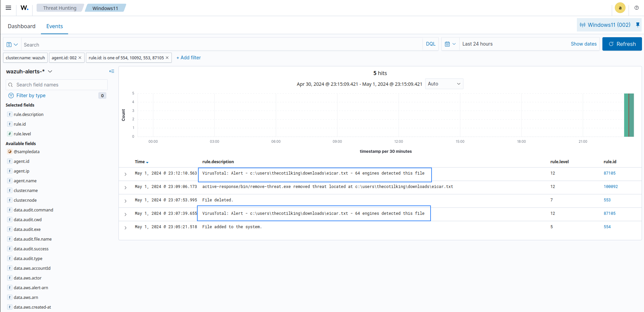Show dates in the time range picker
The image size is (644, 312).
click(x=583, y=44)
